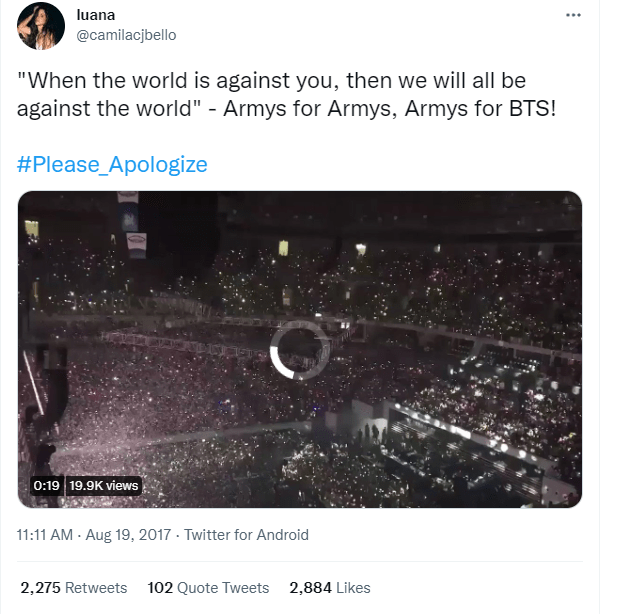View the 2,275 Retweets list

coord(73,588)
